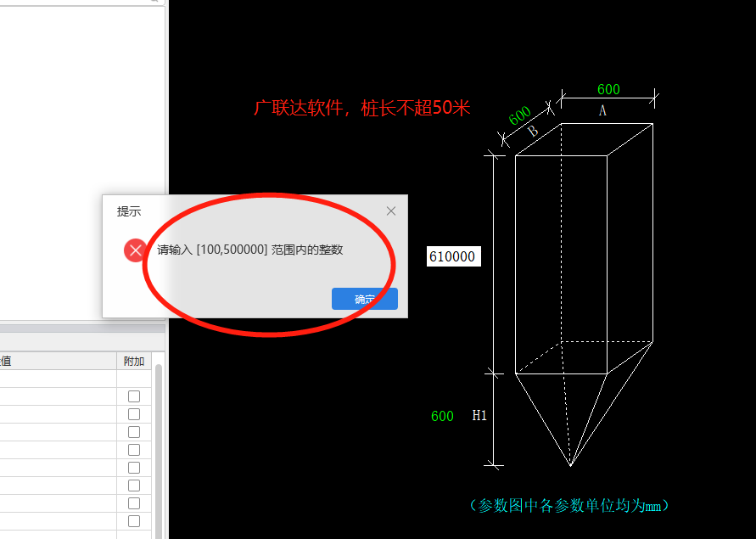756x539 pixels.
Task: Tick the eighth checkbox under the 附加 column
Action: point(134,521)
